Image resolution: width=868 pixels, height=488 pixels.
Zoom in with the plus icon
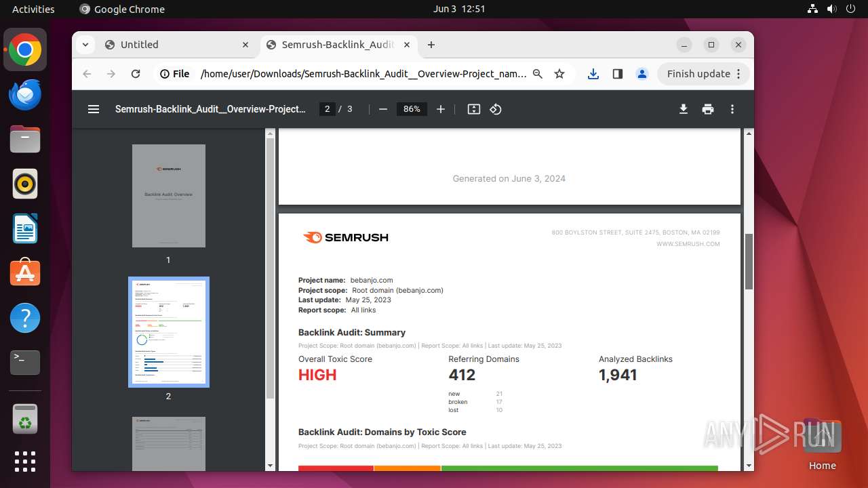tap(441, 109)
